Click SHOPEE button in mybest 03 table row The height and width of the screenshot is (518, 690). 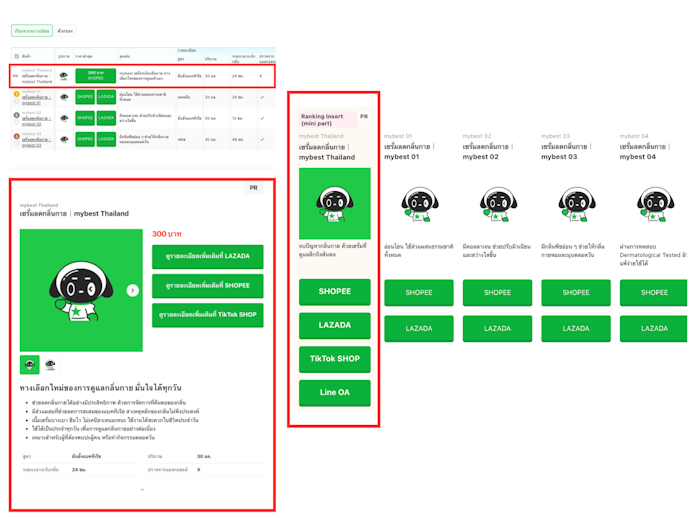coord(85,139)
